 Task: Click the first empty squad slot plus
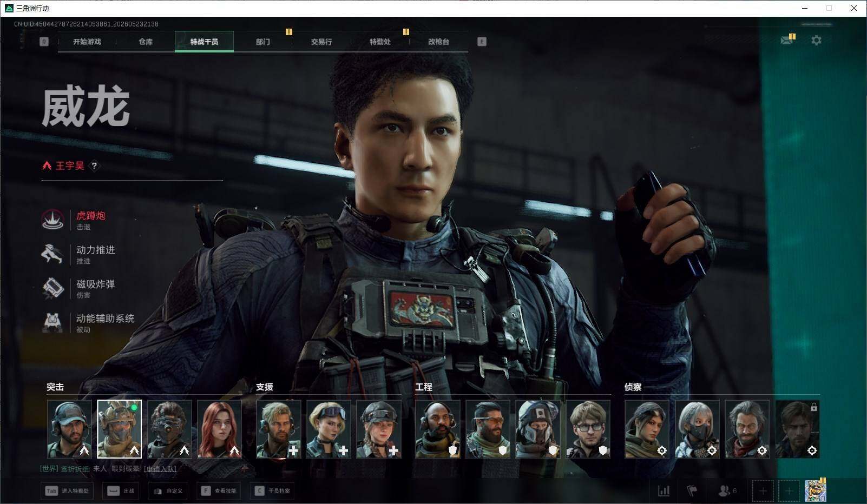[763, 491]
